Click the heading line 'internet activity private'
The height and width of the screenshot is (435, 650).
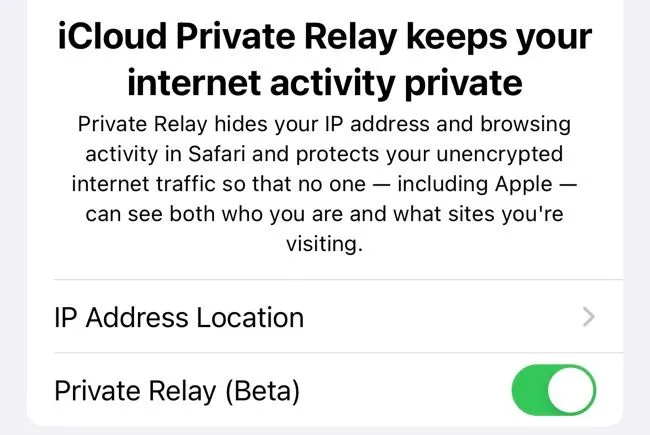[x=324, y=82]
